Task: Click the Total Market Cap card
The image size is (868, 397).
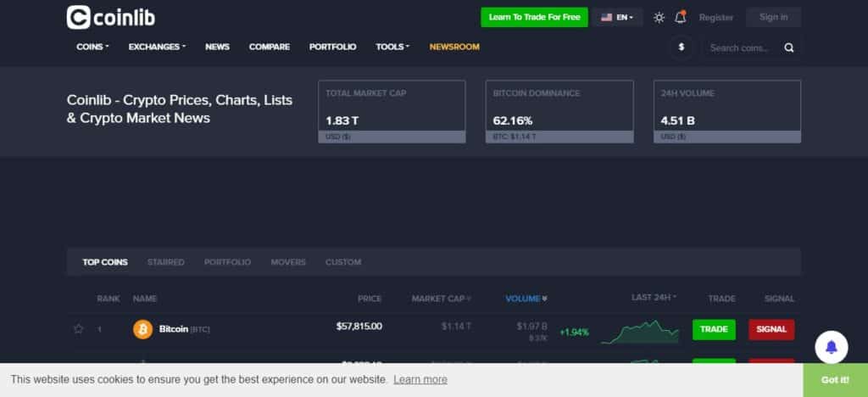Action: click(x=392, y=111)
